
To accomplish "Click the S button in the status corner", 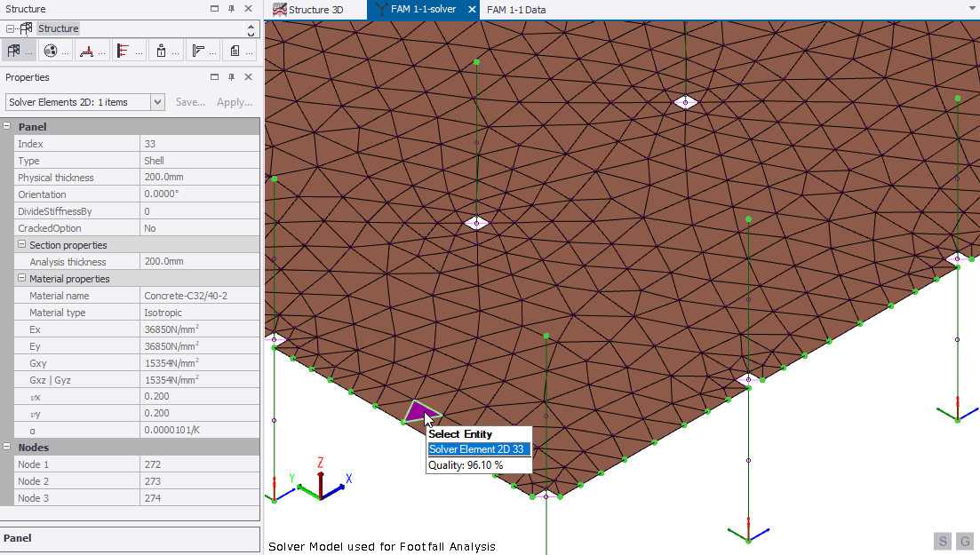I will 942,541.
